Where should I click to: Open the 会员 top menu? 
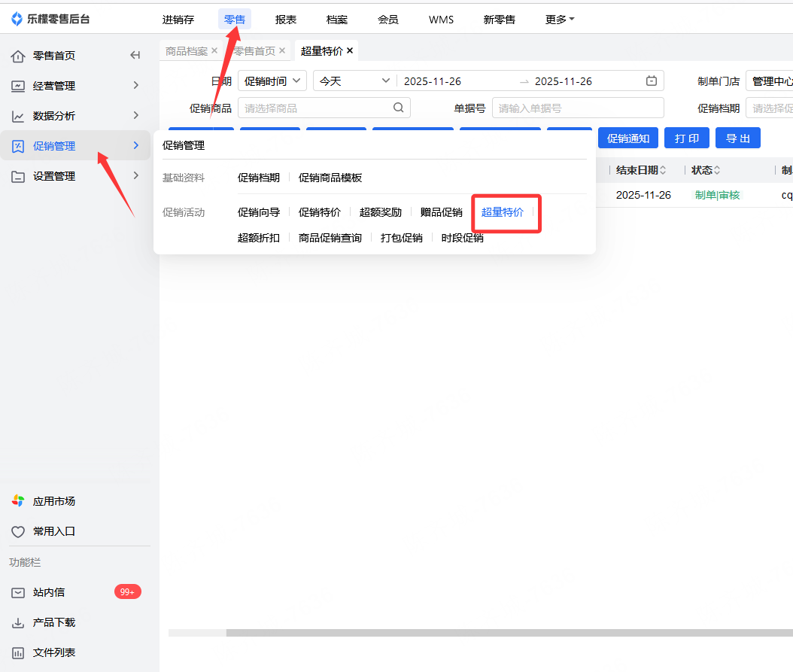tap(388, 20)
